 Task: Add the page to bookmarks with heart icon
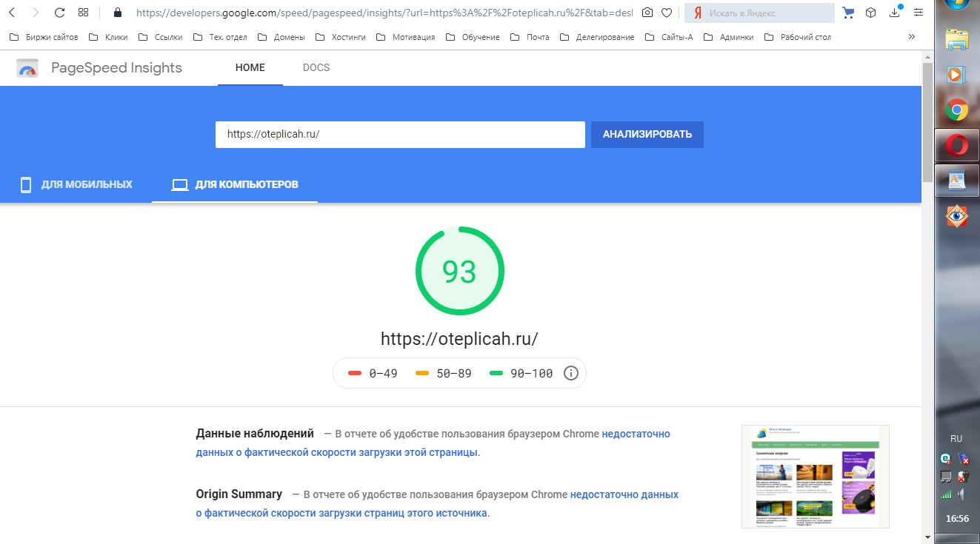[x=667, y=13]
